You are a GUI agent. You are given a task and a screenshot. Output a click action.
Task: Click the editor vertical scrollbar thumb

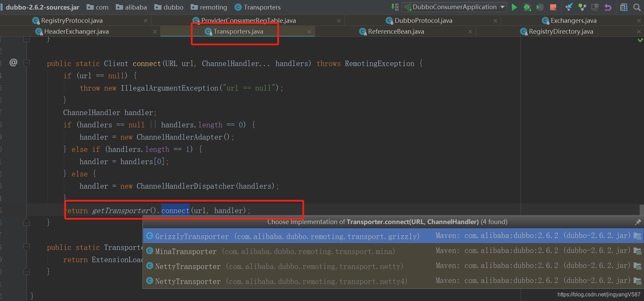point(642,210)
